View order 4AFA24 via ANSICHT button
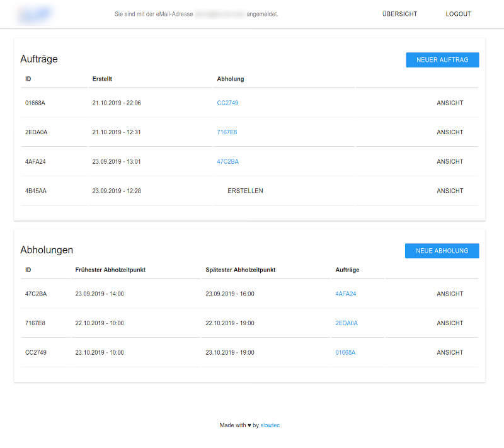The width and height of the screenshot is (504, 448). click(450, 161)
